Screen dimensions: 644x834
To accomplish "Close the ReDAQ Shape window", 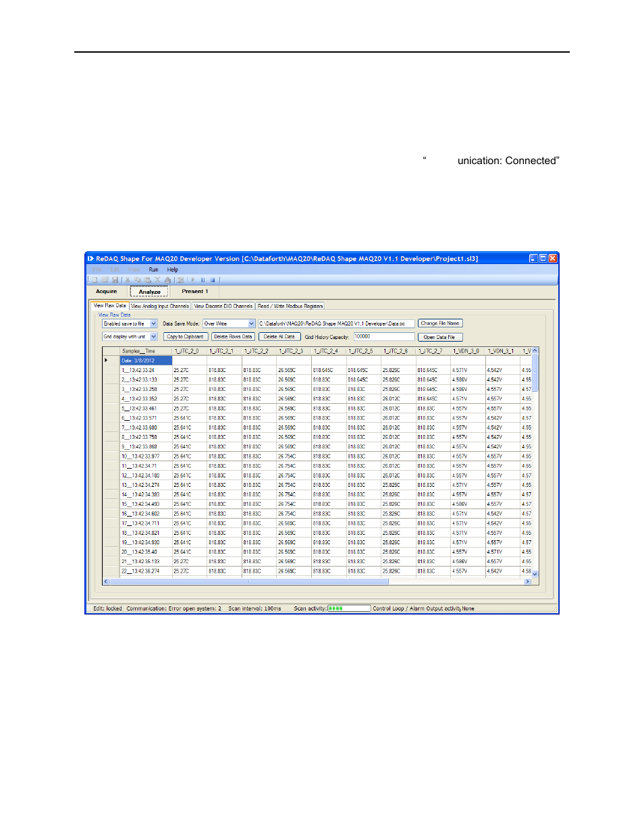I will point(553,258).
